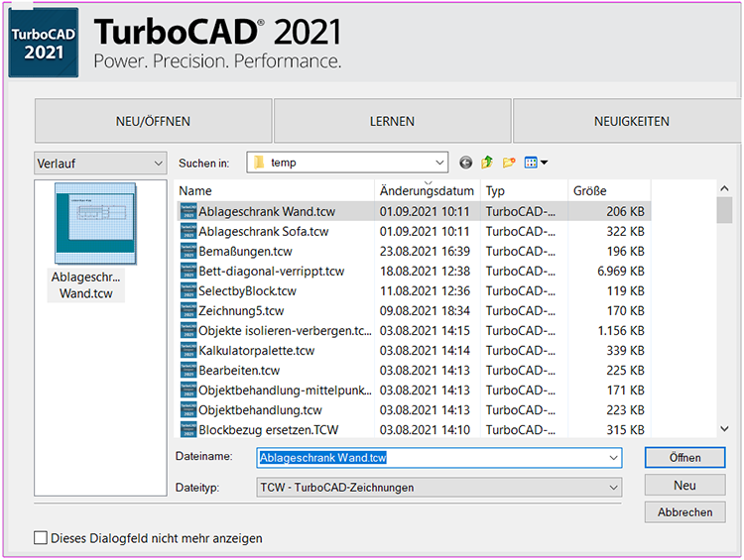Click the Öffnen button

pyautogui.click(x=684, y=458)
